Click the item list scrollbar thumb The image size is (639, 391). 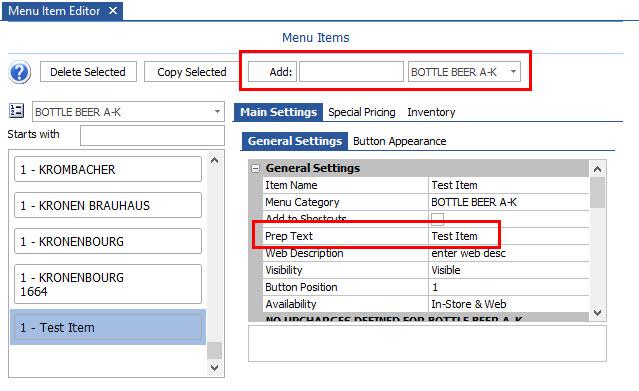tap(214, 350)
